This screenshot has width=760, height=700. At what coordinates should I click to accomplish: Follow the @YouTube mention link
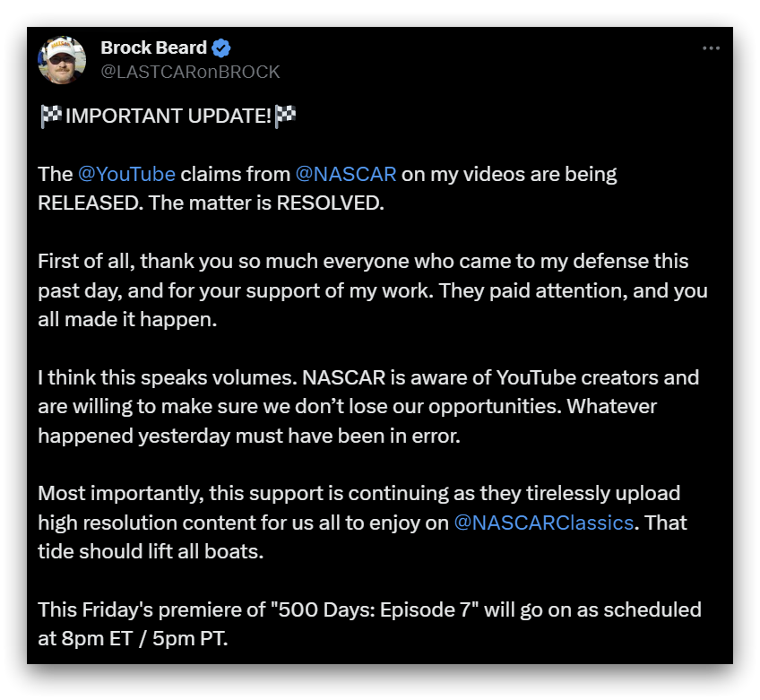coord(126,175)
